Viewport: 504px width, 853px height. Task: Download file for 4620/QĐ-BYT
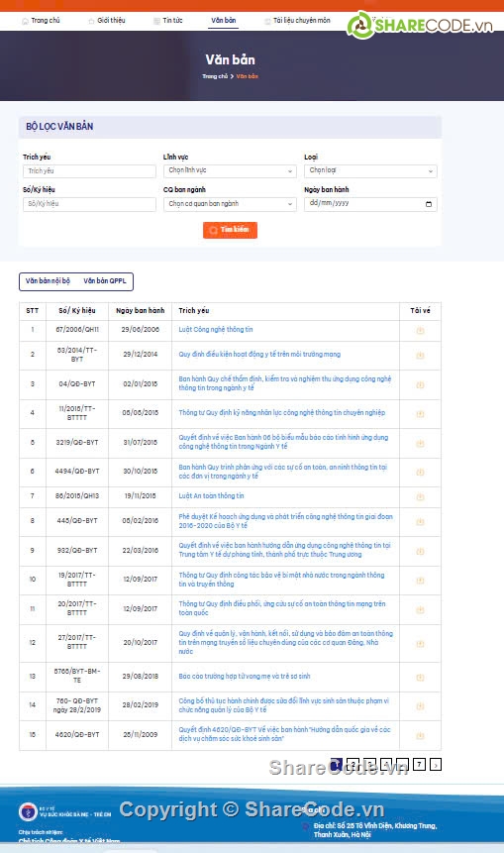[420, 735]
